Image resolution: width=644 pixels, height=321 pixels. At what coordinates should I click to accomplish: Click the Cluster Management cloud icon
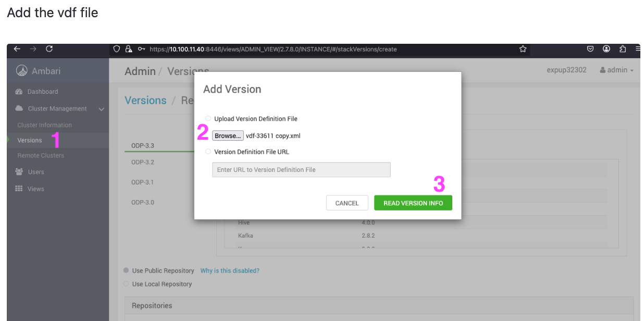[19, 108]
